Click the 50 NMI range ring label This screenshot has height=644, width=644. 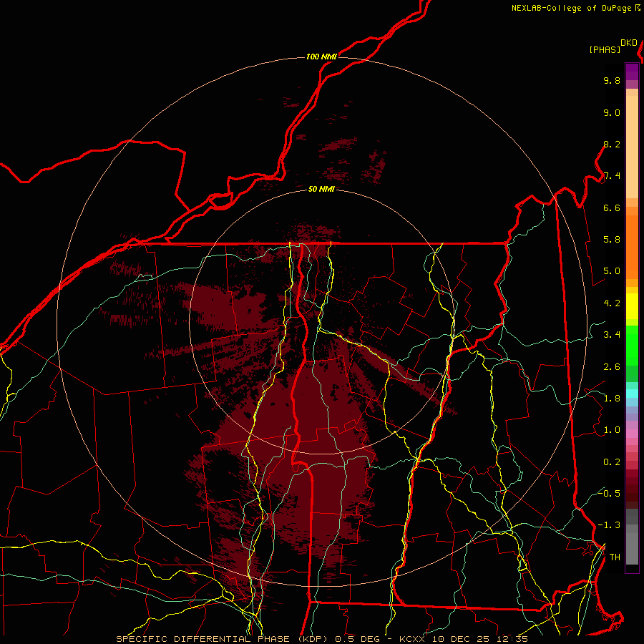(321, 189)
